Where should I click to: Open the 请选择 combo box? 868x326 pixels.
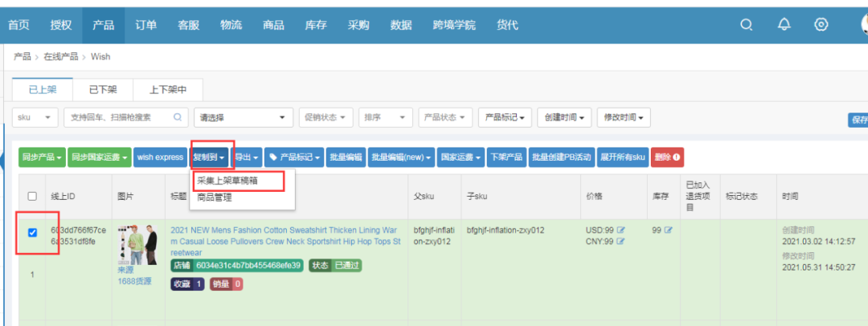tap(244, 117)
